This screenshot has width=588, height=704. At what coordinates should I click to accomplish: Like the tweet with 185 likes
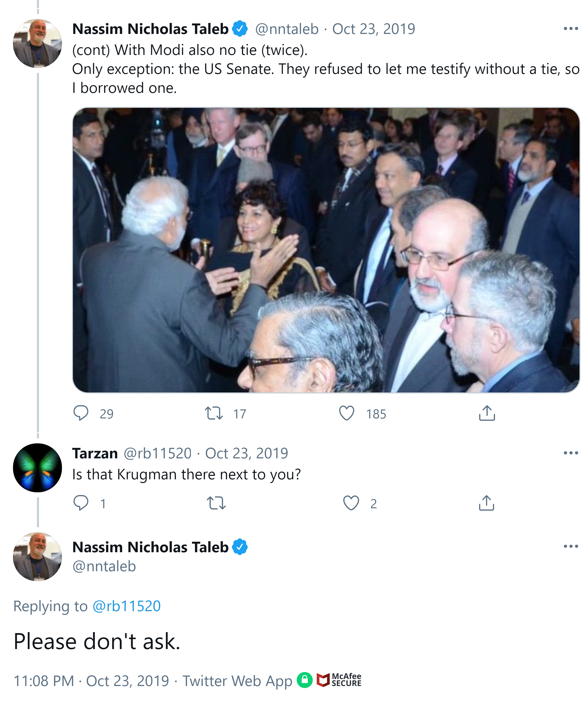pos(346,413)
